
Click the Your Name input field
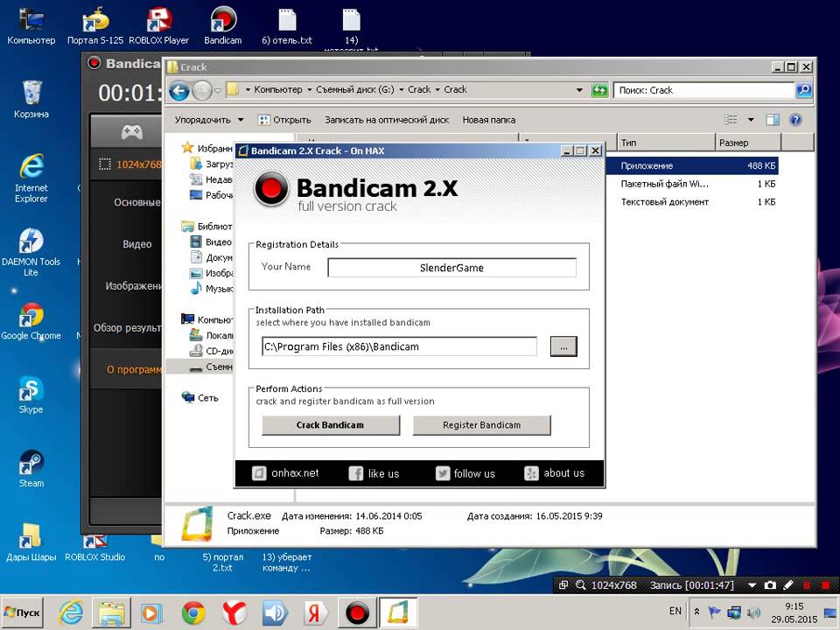tap(451, 268)
